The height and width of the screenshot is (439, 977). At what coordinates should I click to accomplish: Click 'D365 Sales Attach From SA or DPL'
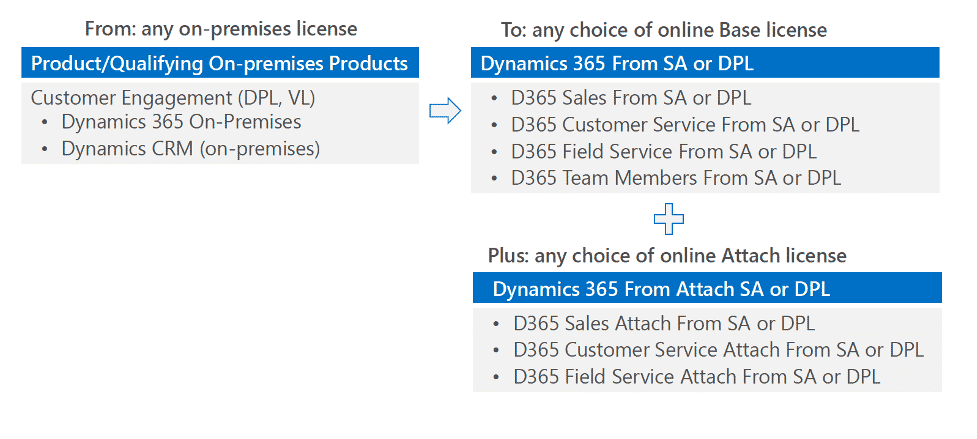click(x=664, y=324)
